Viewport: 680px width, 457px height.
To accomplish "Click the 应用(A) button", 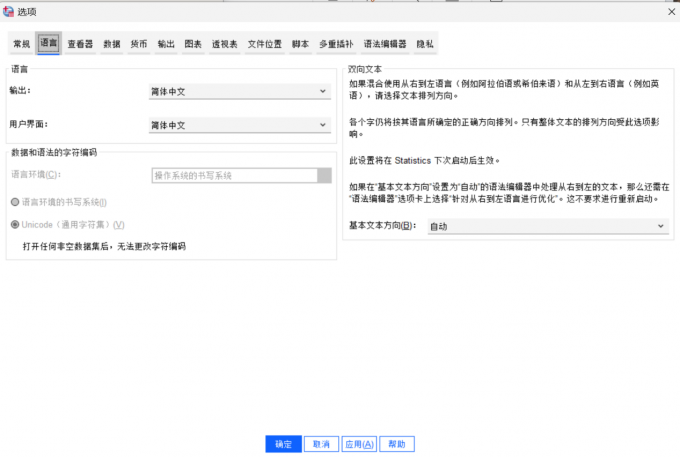I will (x=359, y=444).
